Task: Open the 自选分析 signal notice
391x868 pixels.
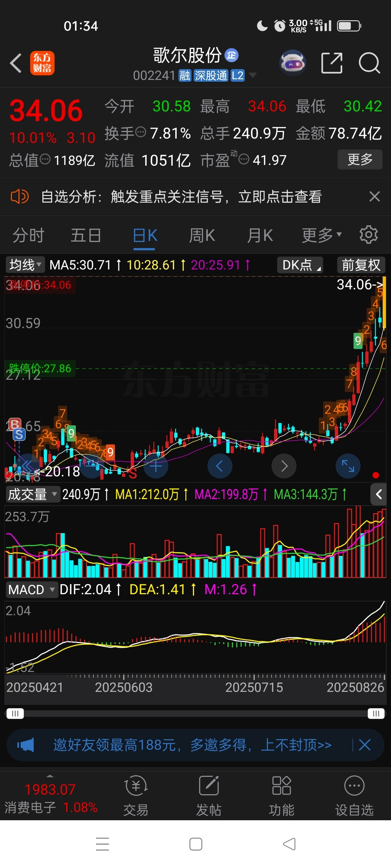Action: [181, 197]
